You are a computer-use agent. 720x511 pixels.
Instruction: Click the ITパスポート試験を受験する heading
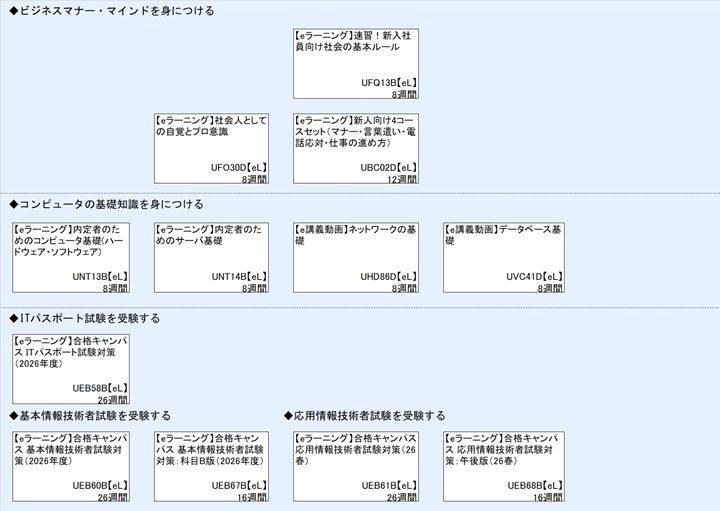(84, 318)
